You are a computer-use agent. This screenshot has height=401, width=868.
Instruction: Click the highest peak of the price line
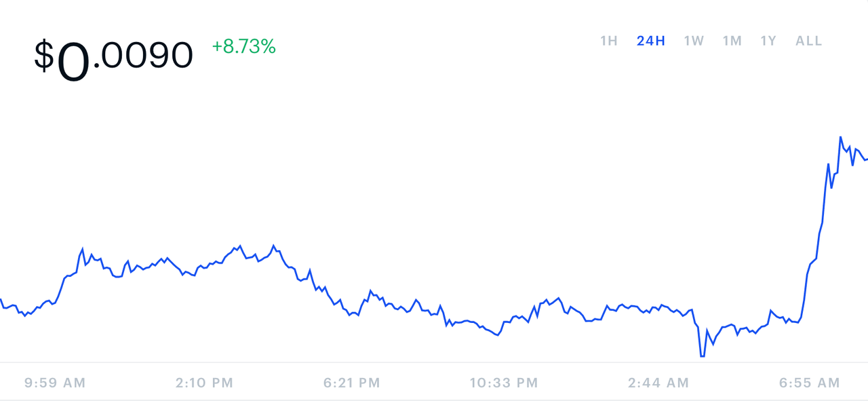[x=841, y=137]
